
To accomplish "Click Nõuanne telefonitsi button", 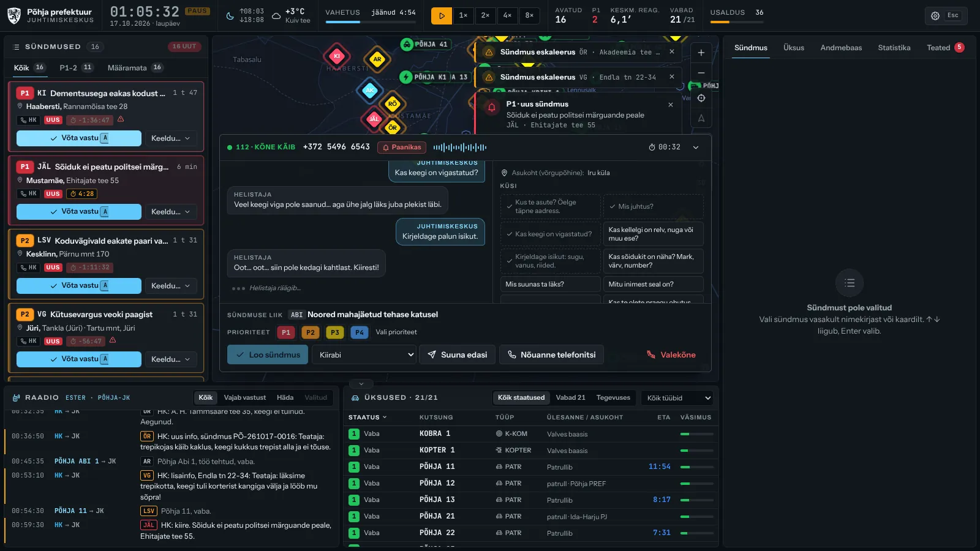I will click(x=551, y=355).
